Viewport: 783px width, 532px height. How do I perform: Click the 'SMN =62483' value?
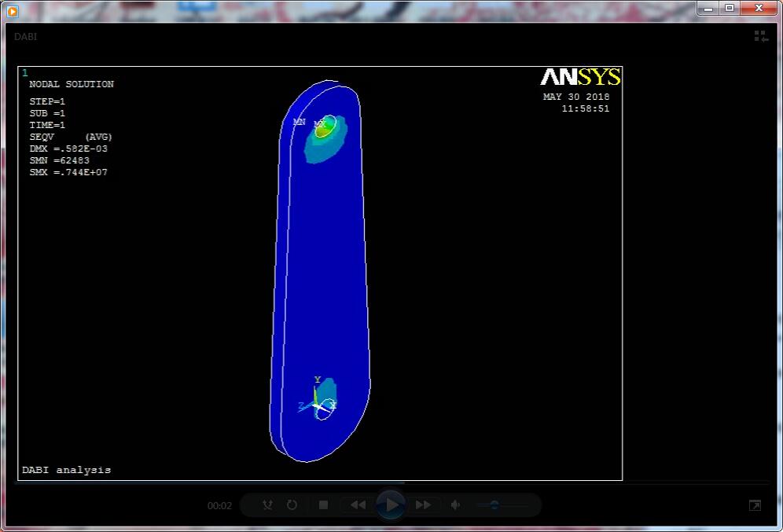point(60,160)
